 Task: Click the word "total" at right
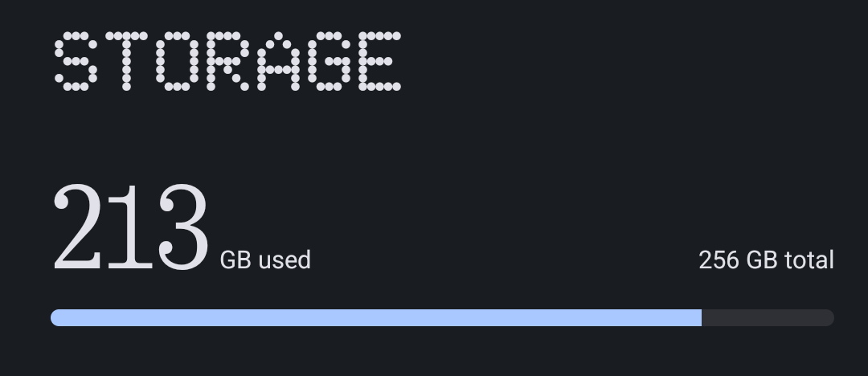click(809, 260)
